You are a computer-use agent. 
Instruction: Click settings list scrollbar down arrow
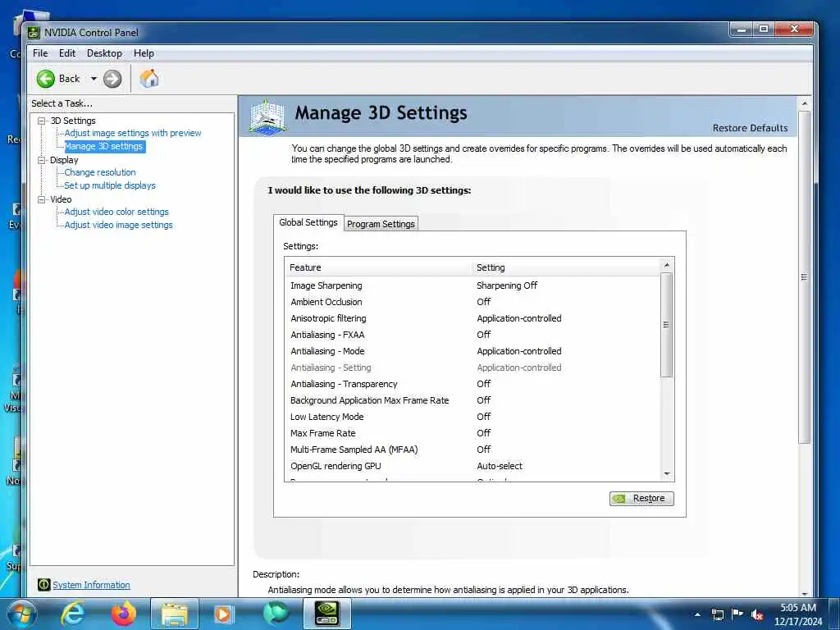point(667,474)
